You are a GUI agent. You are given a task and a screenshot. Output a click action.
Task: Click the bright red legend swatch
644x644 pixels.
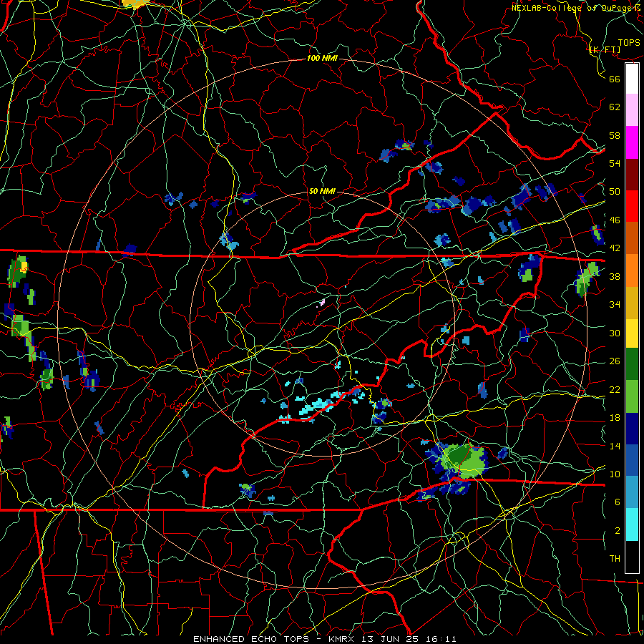(x=632, y=206)
